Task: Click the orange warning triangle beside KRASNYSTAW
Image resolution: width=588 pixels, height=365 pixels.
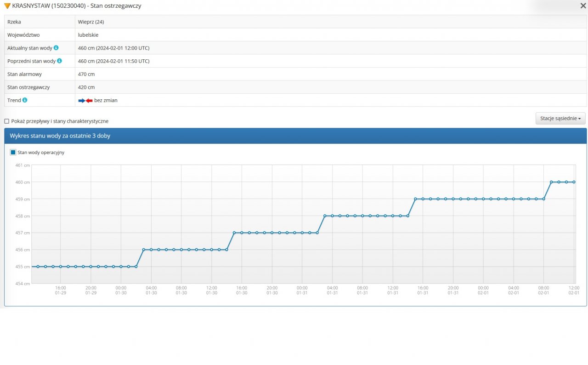Action: [7, 6]
